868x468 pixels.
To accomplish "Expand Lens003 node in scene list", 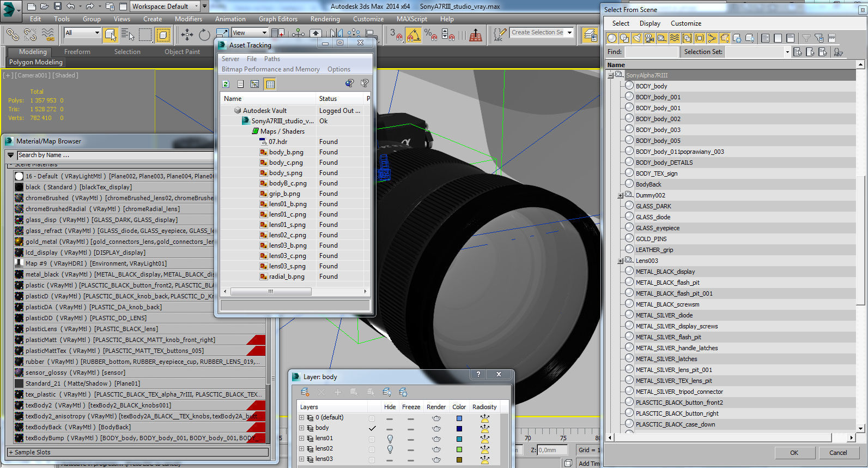I will click(621, 261).
